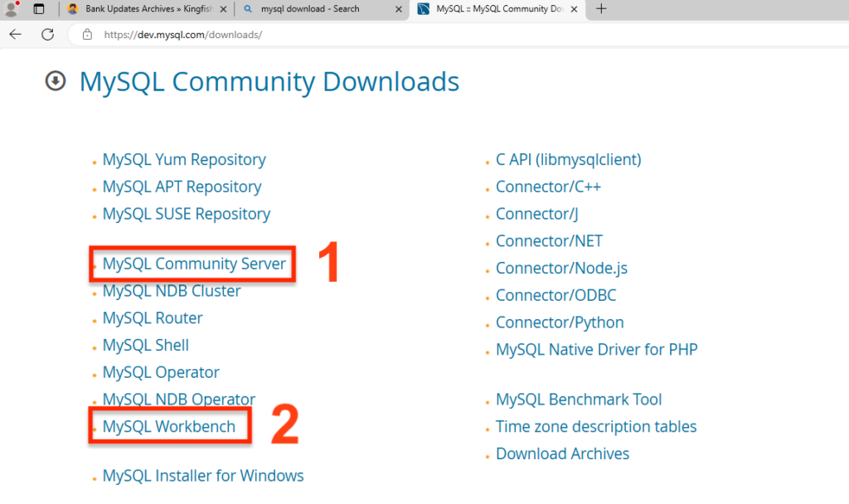Click the address bar URL field
The width and height of the screenshot is (849, 504).
[x=460, y=35]
